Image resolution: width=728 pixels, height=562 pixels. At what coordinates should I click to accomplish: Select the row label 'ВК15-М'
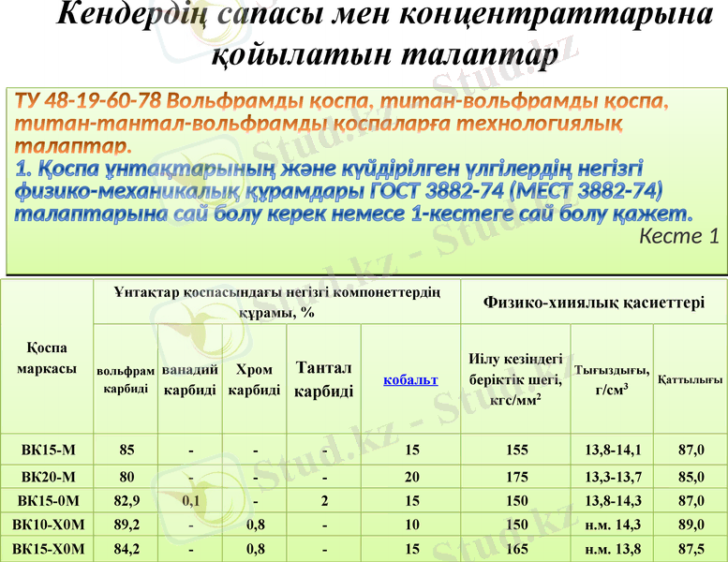pos(49,450)
